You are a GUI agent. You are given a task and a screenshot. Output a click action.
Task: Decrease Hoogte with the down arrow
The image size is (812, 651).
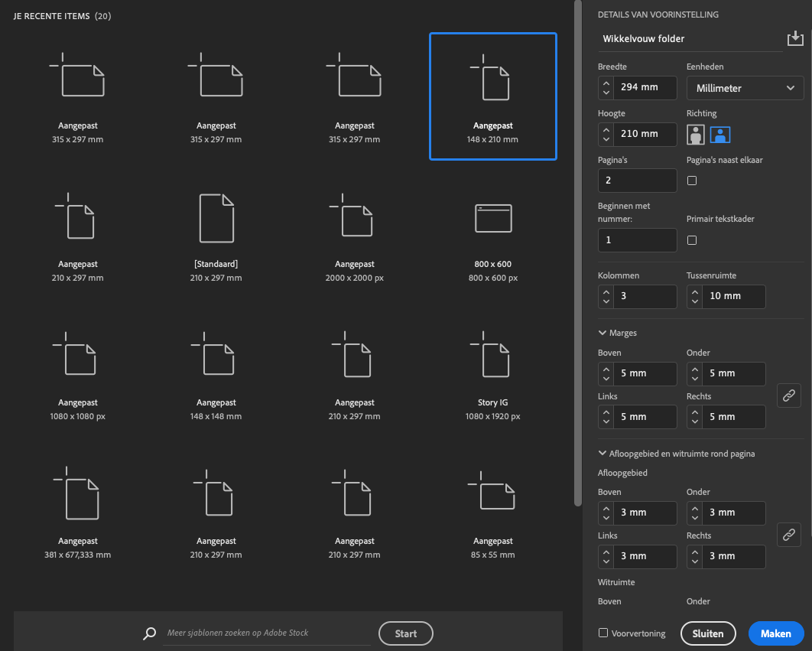606,139
